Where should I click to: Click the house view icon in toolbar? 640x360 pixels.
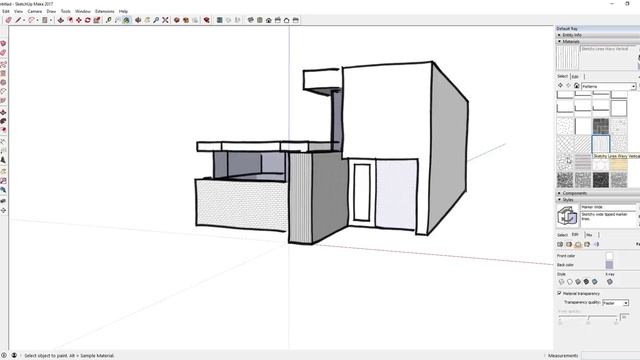269,20
